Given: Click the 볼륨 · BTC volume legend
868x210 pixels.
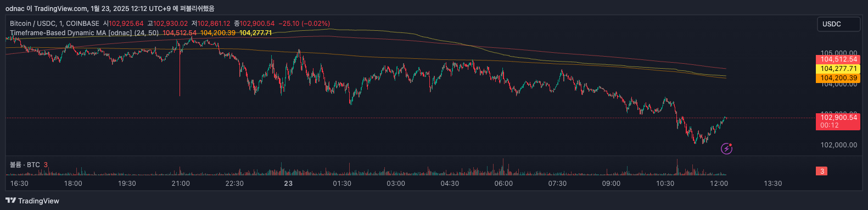Looking at the screenshot, I should point(25,165).
